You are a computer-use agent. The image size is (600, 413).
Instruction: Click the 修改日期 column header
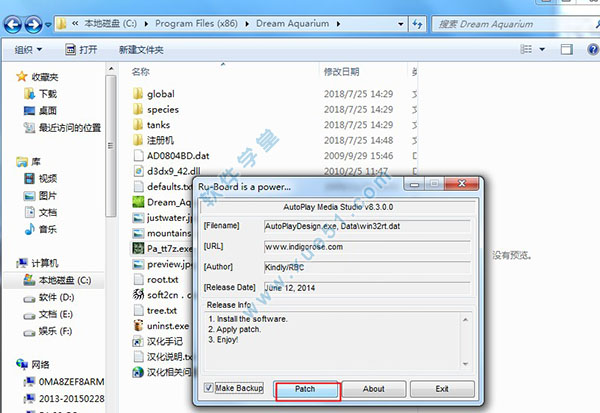tap(341, 72)
